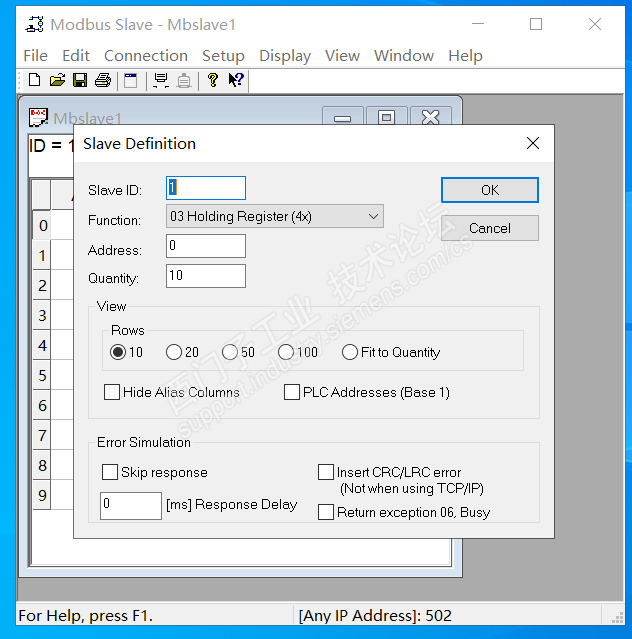Select row header 7 in Mbslave1 table
Viewport: 632px width, 639px height.
(x=42, y=435)
